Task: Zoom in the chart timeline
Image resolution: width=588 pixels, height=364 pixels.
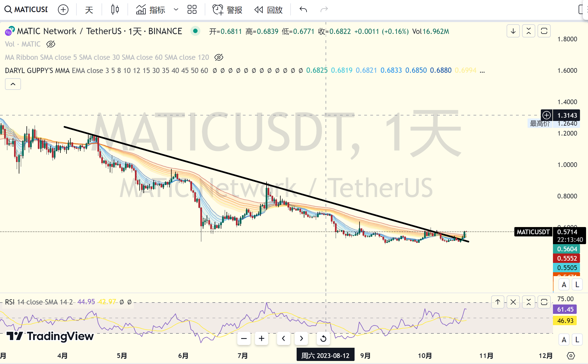Action: (262, 338)
